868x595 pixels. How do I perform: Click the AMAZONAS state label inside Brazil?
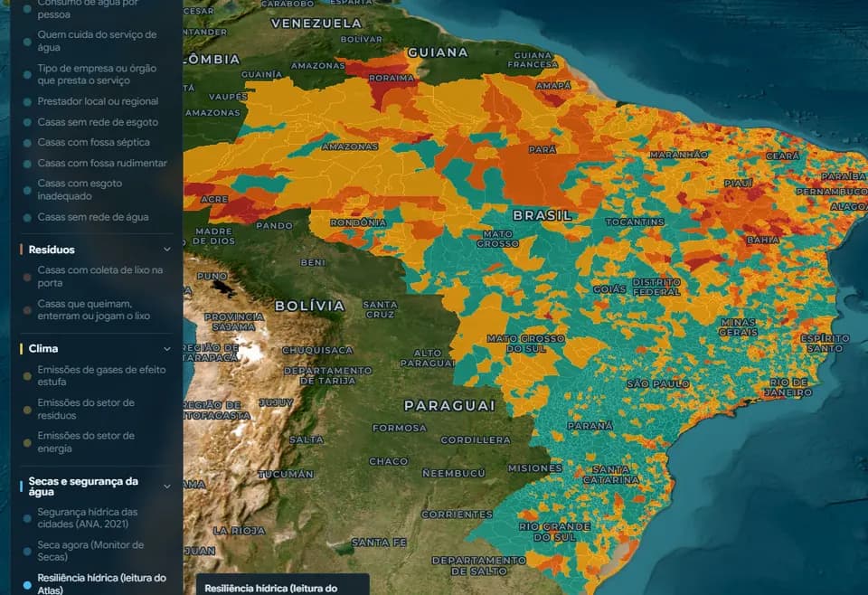click(x=350, y=146)
